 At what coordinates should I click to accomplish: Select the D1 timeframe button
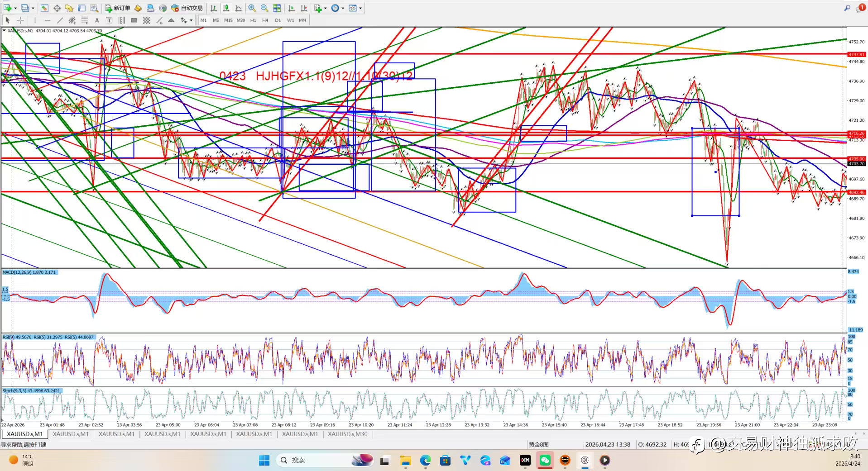pyautogui.click(x=278, y=20)
